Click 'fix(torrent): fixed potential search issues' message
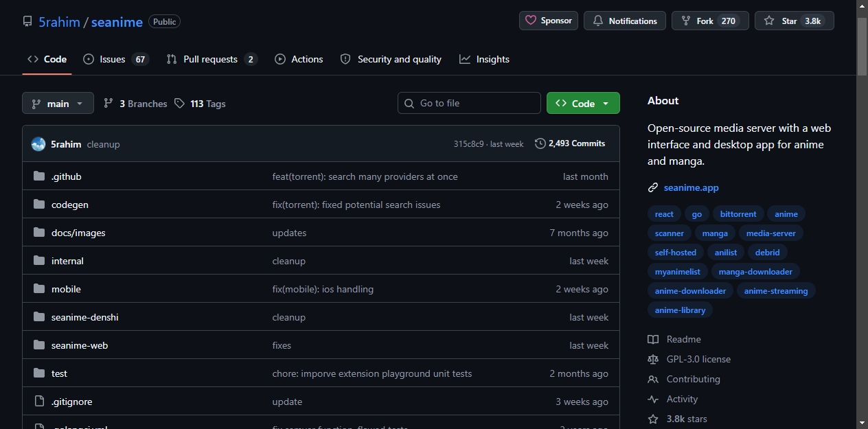 (356, 205)
